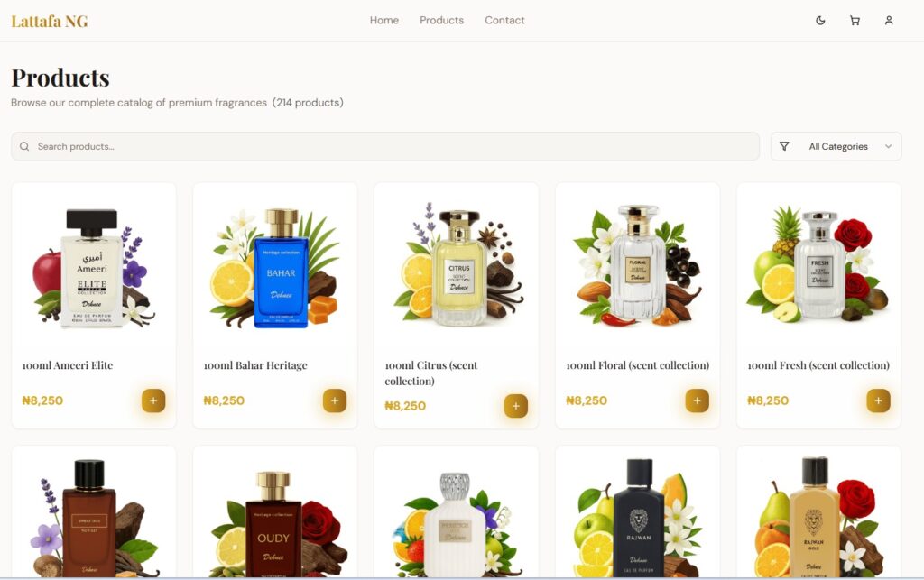Open the shopping cart icon
The height and width of the screenshot is (580, 924).
tap(855, 21)
